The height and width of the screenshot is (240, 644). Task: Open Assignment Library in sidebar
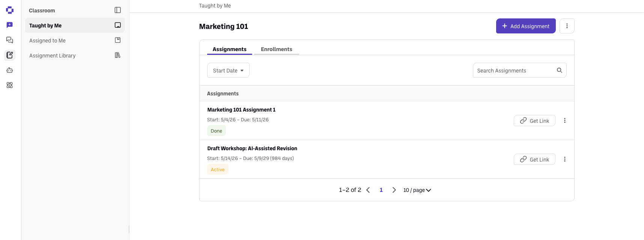click(75, 55)
